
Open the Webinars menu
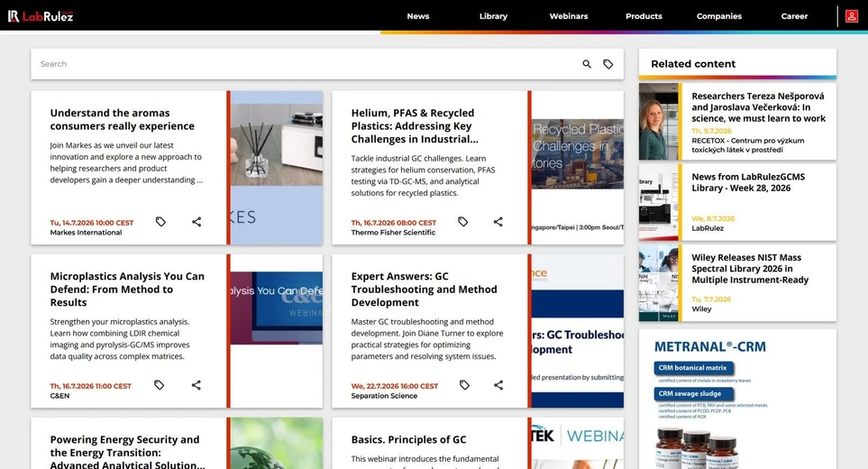pos(569,16)
